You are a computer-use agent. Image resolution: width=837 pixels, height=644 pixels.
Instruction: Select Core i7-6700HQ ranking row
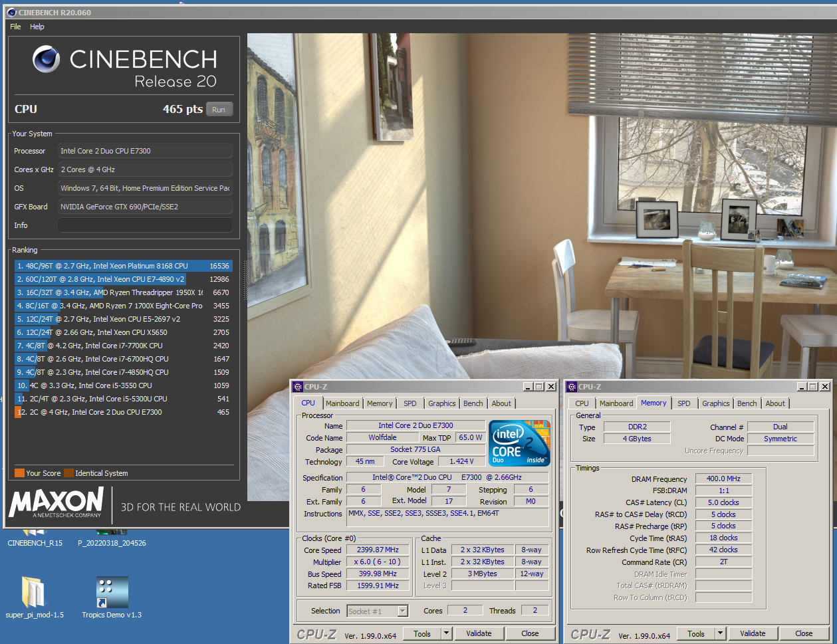tap(124, 359)
